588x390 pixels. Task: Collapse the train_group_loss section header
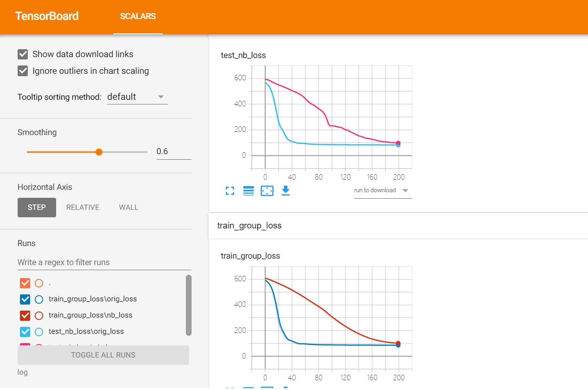(x=398, y=226)
